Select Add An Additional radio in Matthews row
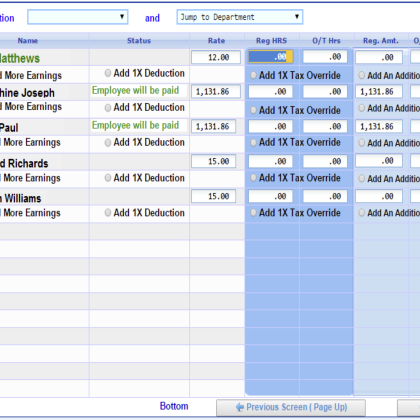This screenshot has width=420, height=420. pos(361,75)
